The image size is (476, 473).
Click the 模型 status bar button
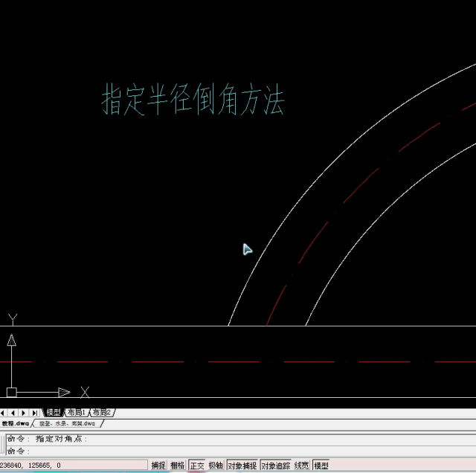pos(321,465)
